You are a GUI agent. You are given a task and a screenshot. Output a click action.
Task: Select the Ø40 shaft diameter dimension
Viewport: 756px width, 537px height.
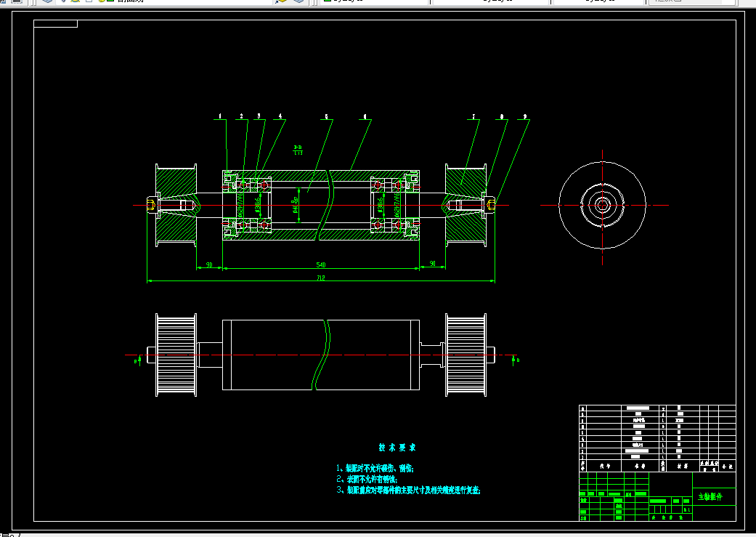tap(296, 206)
